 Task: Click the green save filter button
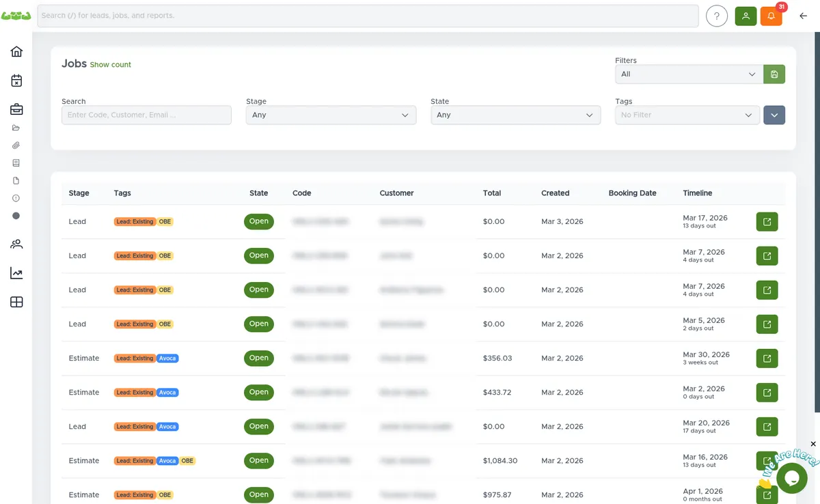(774, 74)
